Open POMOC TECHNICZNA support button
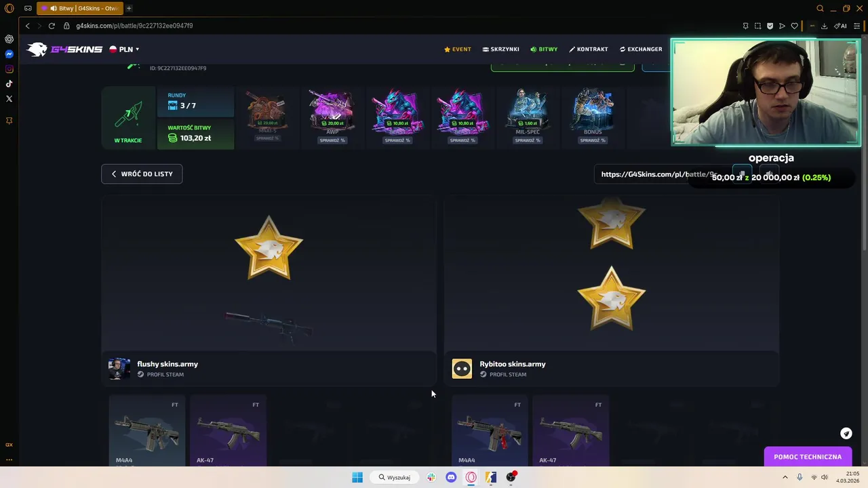This screenshot has width=868, height=488. point(808,457)
